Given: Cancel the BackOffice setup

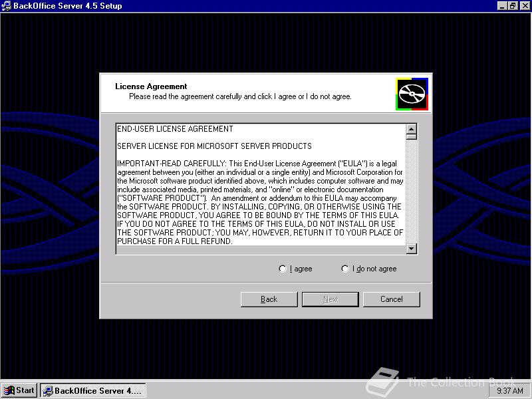Looking at the screenshot, I should pyautogui.click(x=392, y=299).
